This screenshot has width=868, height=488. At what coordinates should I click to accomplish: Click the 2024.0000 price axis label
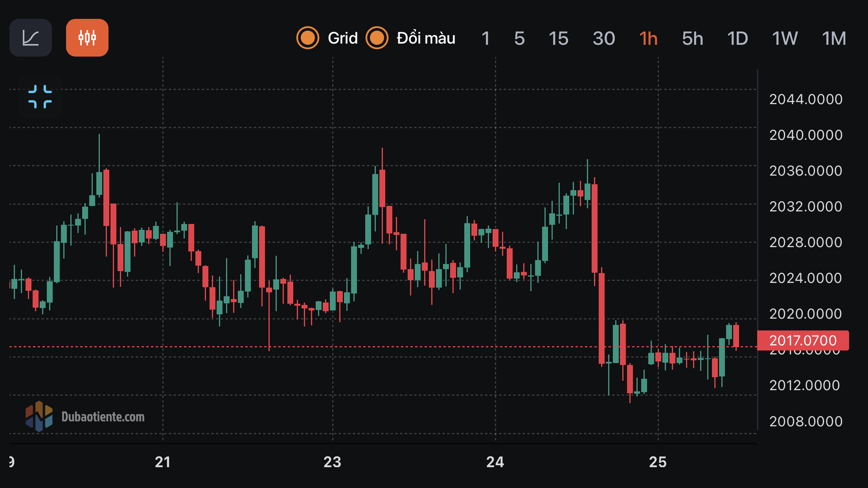point(806,278)
